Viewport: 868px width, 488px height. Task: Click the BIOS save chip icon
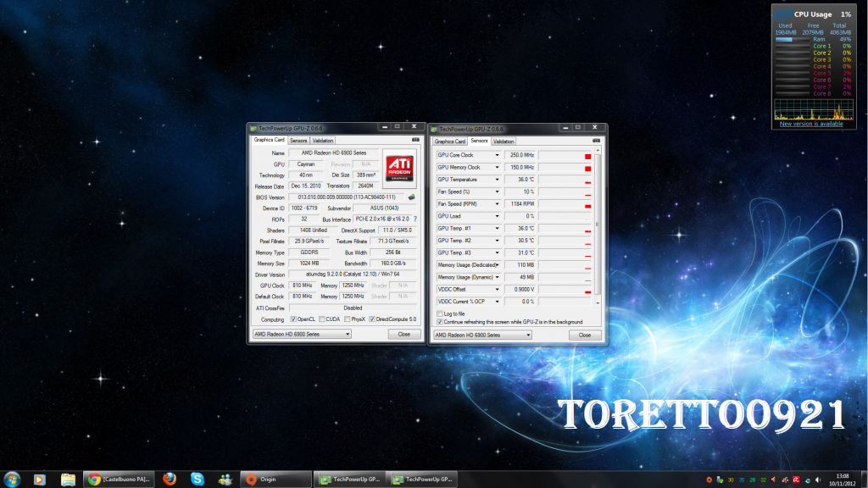pos(411,197)
